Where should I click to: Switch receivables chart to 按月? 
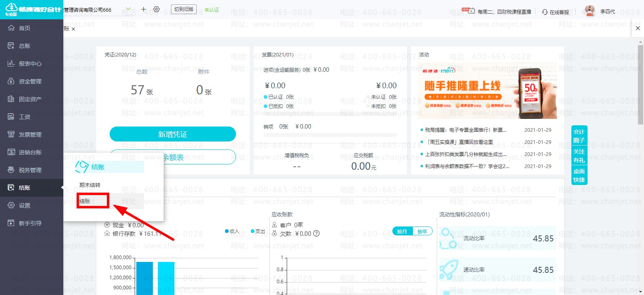click(402, 231)
